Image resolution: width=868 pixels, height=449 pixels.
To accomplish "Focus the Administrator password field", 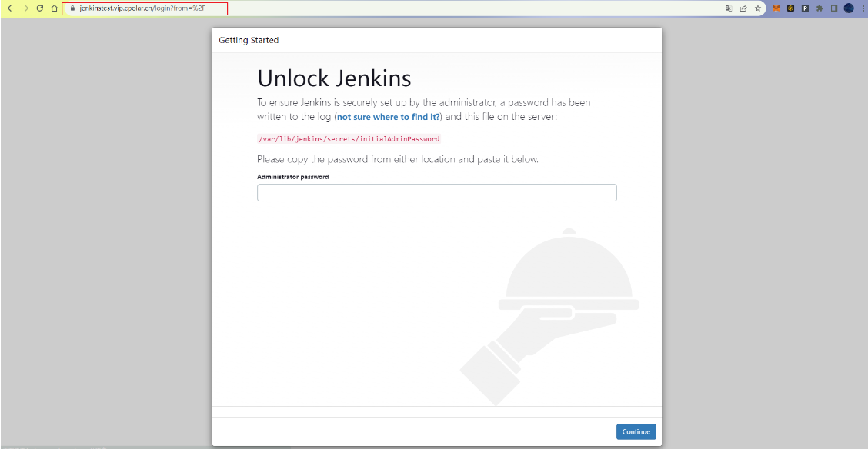I will click(436, 193).
